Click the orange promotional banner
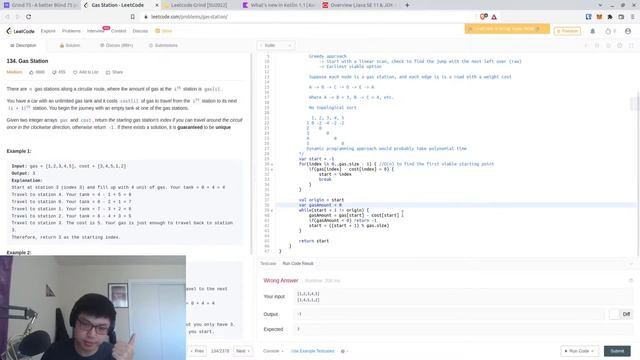Image resolution: width=640 pixels, height=360 pixels. click(x=507, y=29)
